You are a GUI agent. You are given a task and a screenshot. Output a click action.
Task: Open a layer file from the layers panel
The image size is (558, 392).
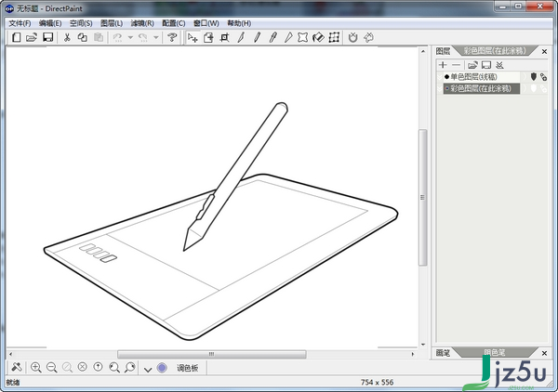[x=472, y=65]
